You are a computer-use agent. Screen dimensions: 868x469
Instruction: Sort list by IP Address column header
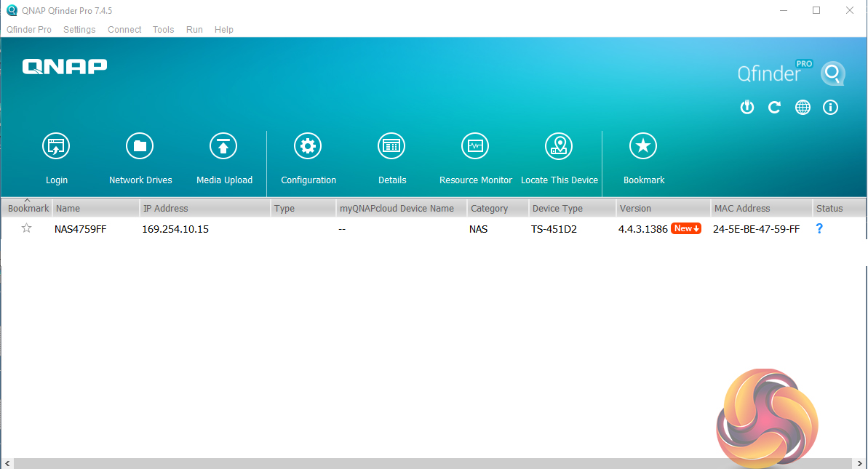click(x=166, y=209)
